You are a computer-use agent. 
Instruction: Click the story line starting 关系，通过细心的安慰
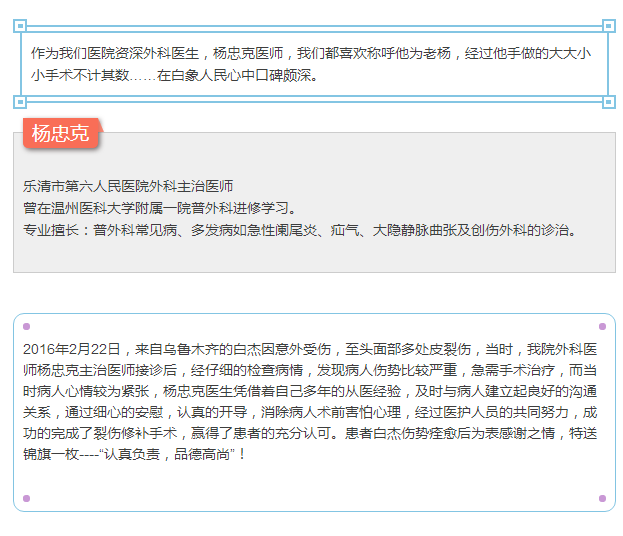[310, 412]
